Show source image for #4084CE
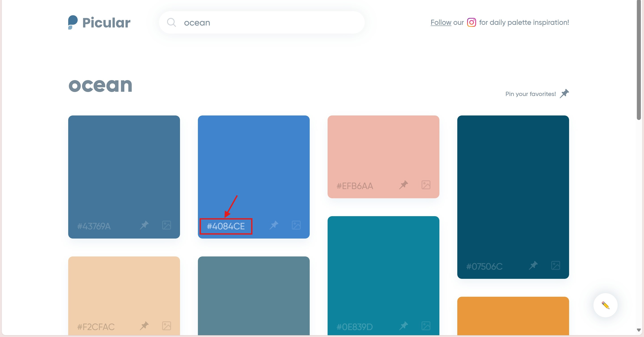Viewport: 644px width, 337px height. click(296, 225)
